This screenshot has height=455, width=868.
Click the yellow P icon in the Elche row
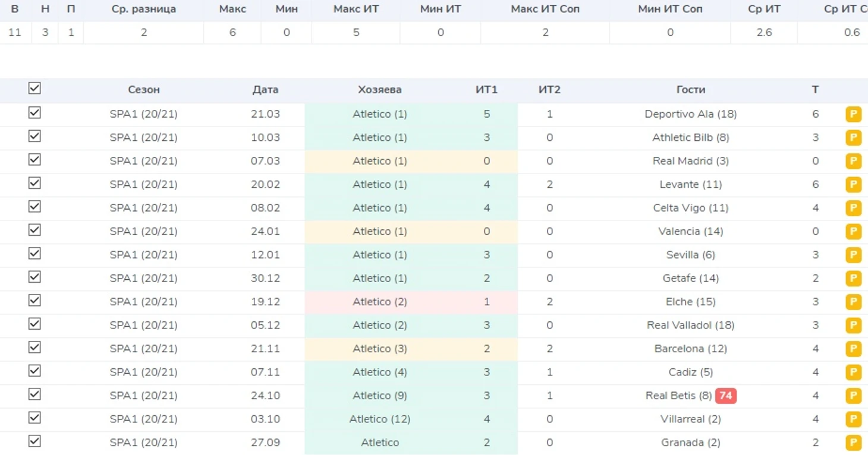(x=853, y=302)
